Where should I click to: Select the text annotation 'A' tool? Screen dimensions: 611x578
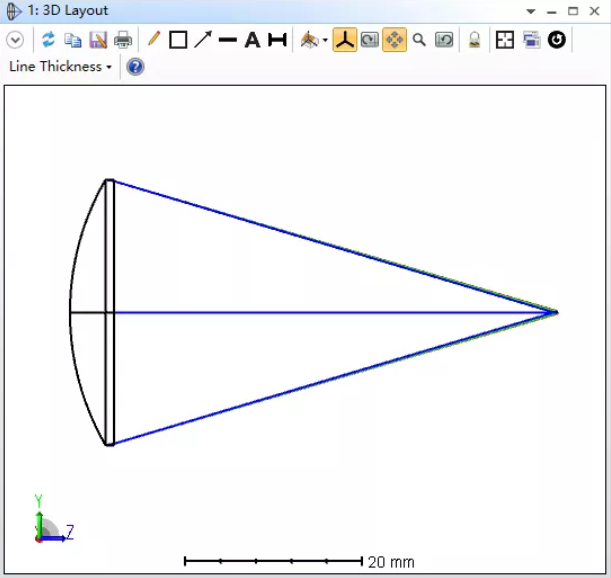[252, 40]
